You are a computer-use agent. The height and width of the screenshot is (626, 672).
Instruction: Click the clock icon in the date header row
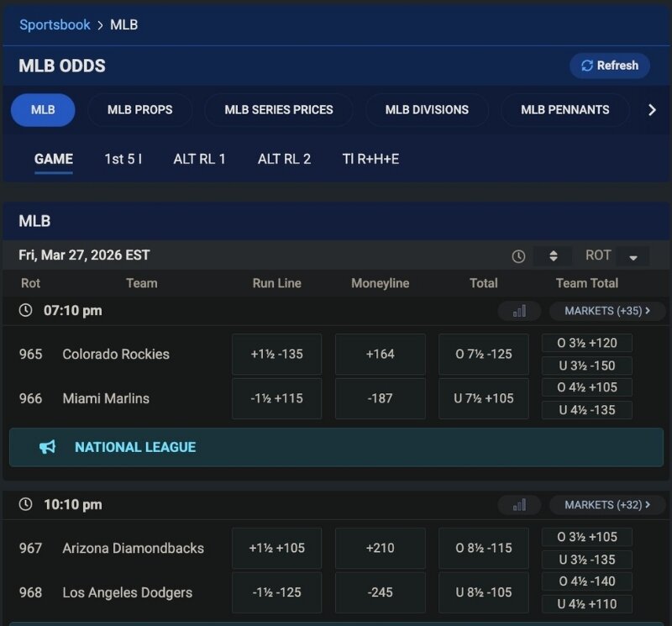point(518,255)
